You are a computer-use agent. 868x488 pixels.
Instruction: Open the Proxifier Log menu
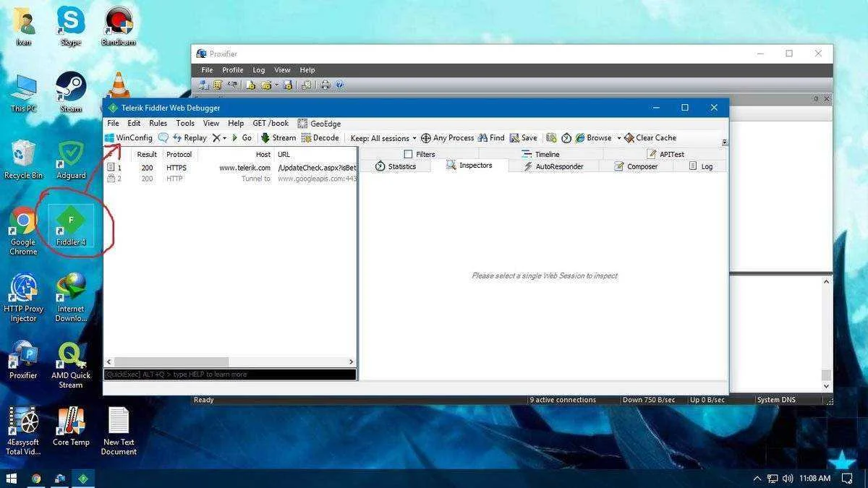(x=258, y=70)
